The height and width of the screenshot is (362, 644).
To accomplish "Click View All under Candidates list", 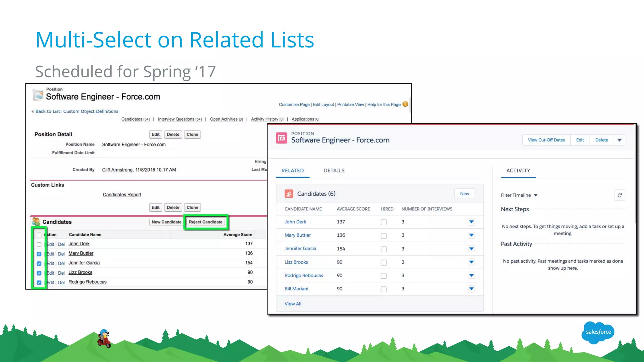I will click(293, 304).
